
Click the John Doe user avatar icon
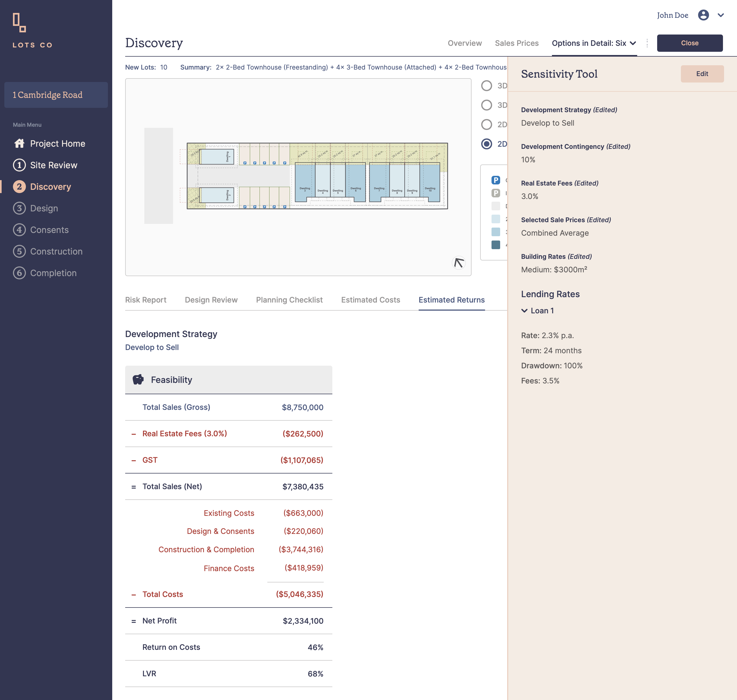(703, 15)
